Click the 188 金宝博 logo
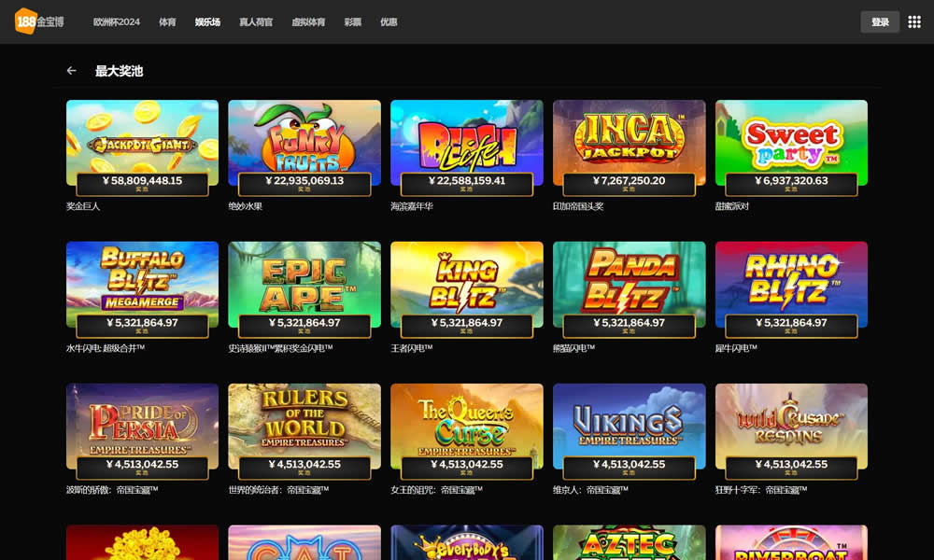The height and width of the screenshot is (560, 934). [x=39, y=21]
